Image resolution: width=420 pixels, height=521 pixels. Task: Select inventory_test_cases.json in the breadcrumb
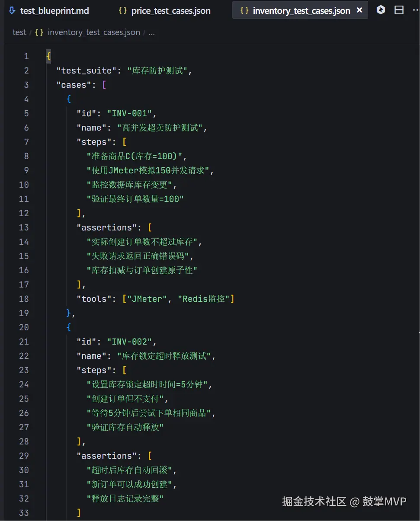click(94, 32)
